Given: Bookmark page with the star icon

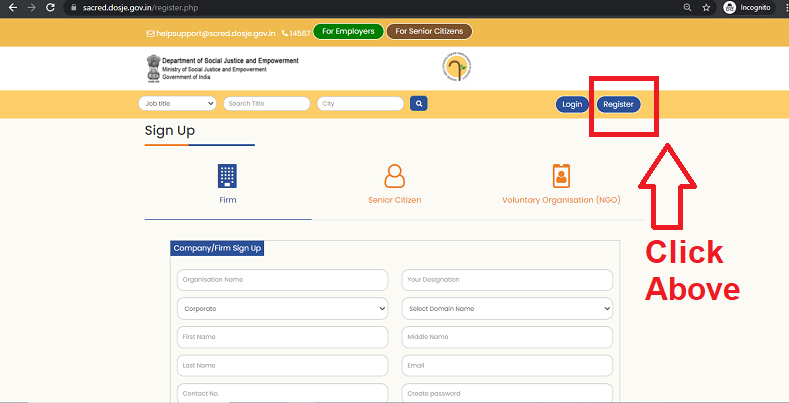Looking at the screenshot, I should tap(706, 8).
